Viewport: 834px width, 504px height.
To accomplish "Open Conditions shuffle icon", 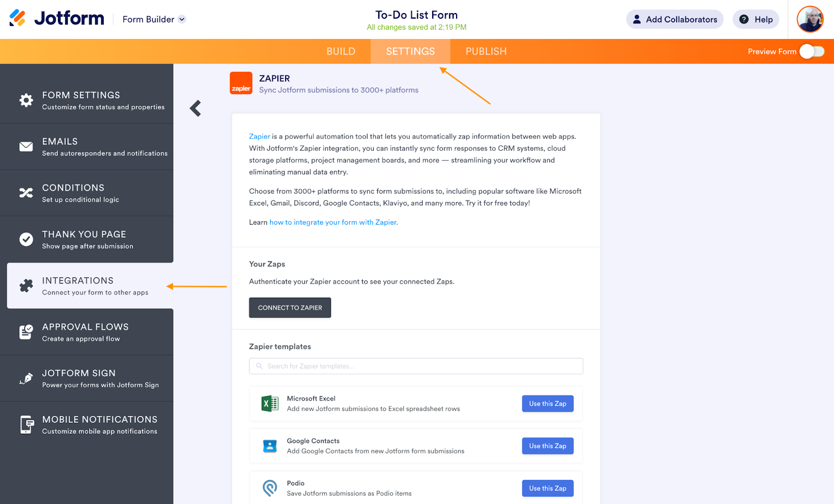I will click(26, 193).
